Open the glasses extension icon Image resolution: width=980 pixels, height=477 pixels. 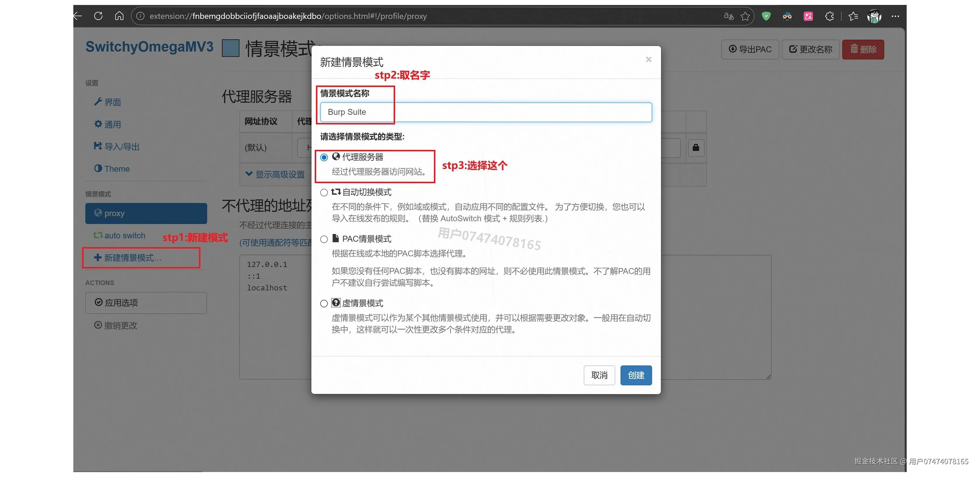[787, 16]
